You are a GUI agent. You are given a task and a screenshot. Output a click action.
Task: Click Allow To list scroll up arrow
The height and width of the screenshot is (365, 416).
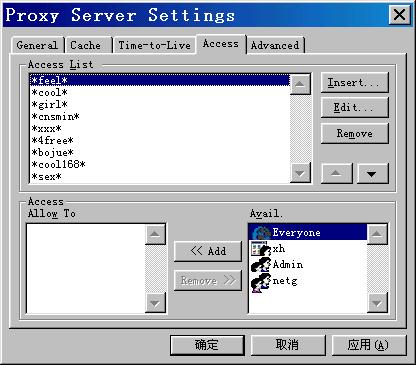[x=155, y=234]
